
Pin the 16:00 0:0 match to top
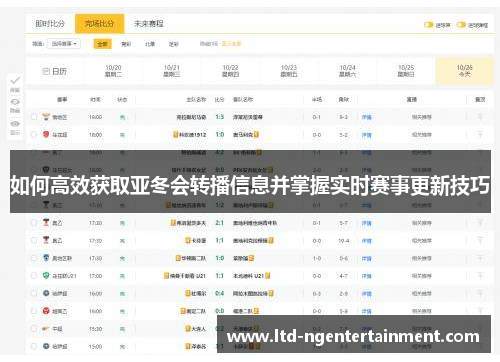pyautogui.click(x=480, y=311)
